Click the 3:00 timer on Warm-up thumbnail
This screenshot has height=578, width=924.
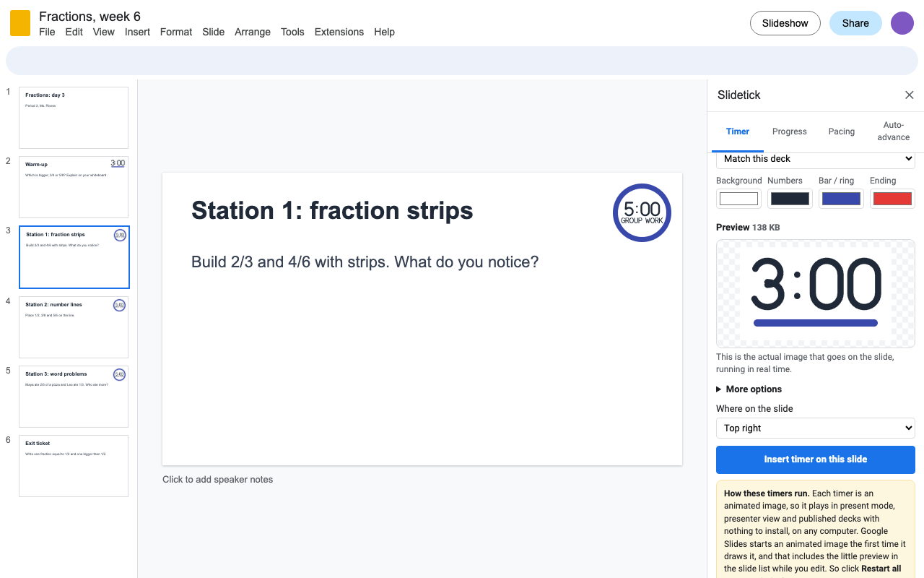(x=118, y=163)
